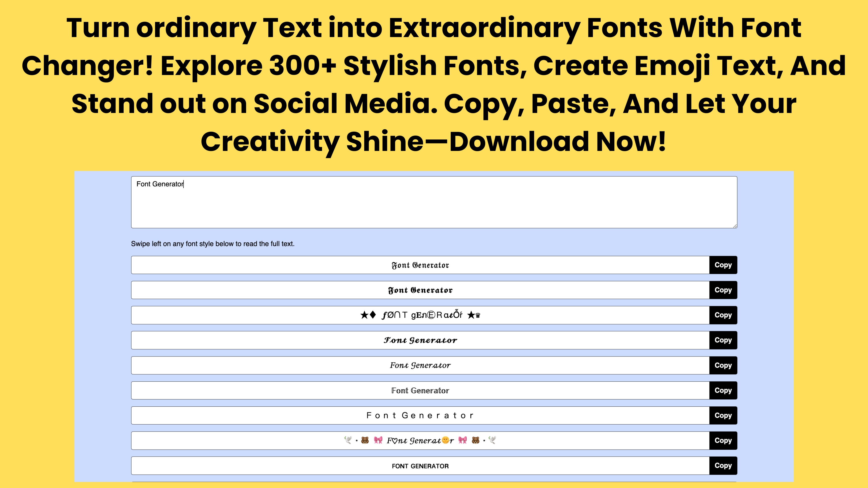868x488 pixels.
Task: Copy the double-struck outline font style
Action: pos(723,390)
